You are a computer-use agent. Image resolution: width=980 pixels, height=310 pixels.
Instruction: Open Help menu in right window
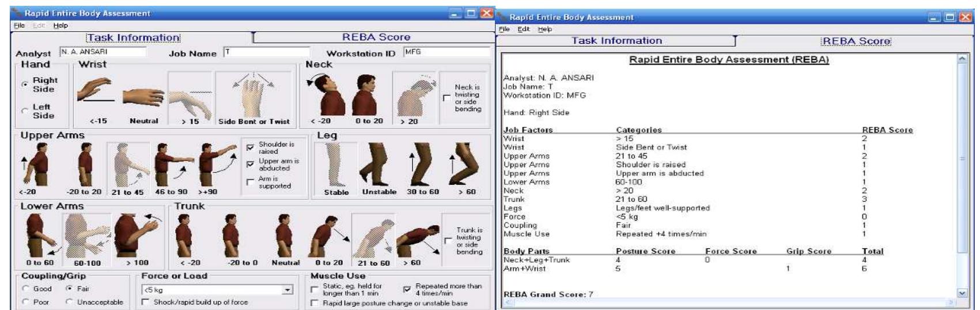[x=545, y=29]
